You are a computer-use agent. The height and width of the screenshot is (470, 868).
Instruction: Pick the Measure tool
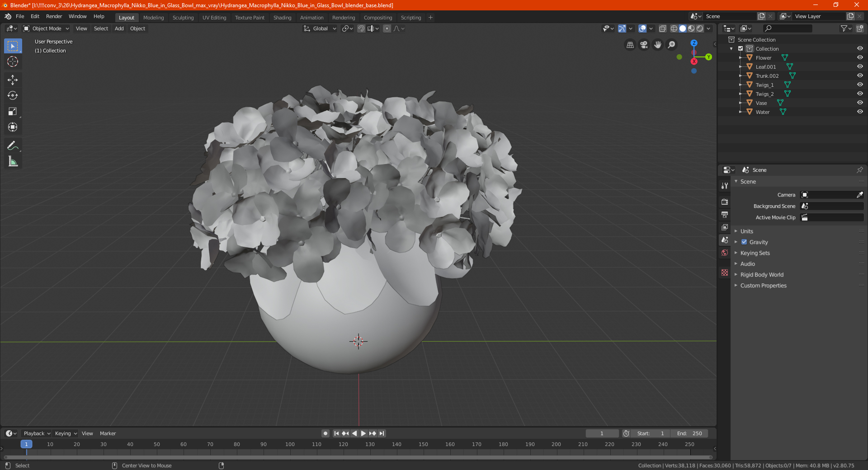click(x=13, y=161)
